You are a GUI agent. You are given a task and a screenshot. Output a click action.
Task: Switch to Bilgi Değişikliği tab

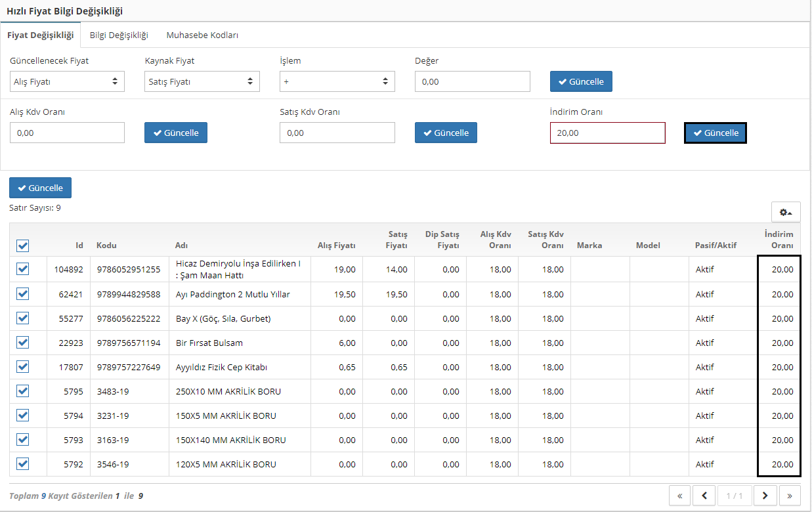119,35
